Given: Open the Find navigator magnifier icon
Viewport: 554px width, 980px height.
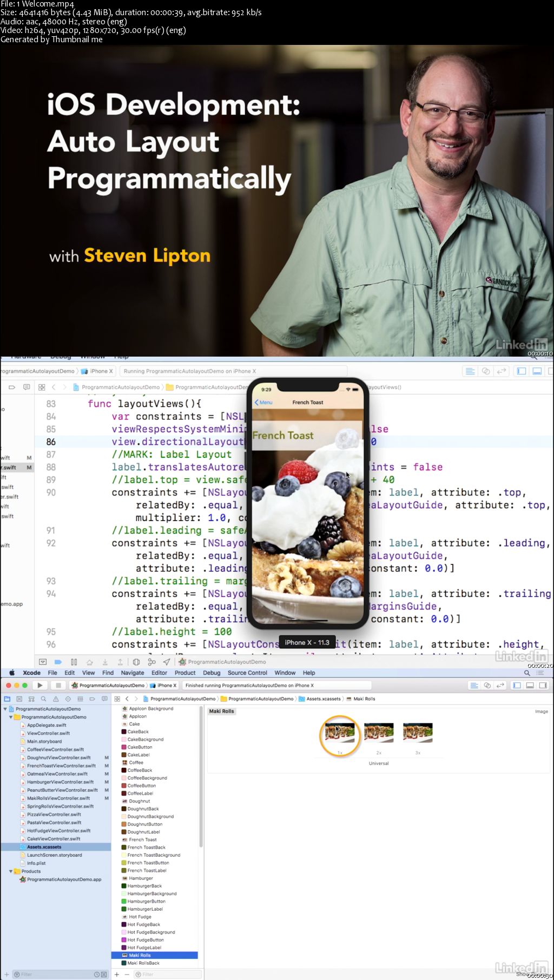Looking at the screenshot, I should [x=44, y=699].
